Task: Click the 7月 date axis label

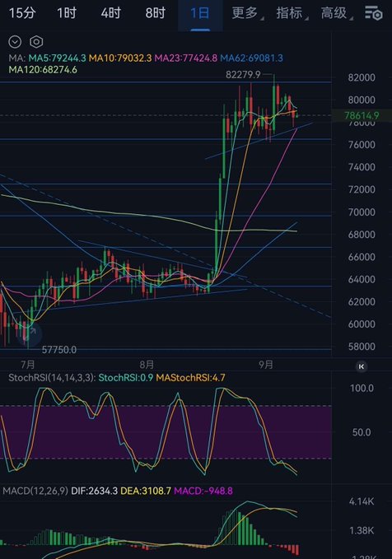Action: 28,365
